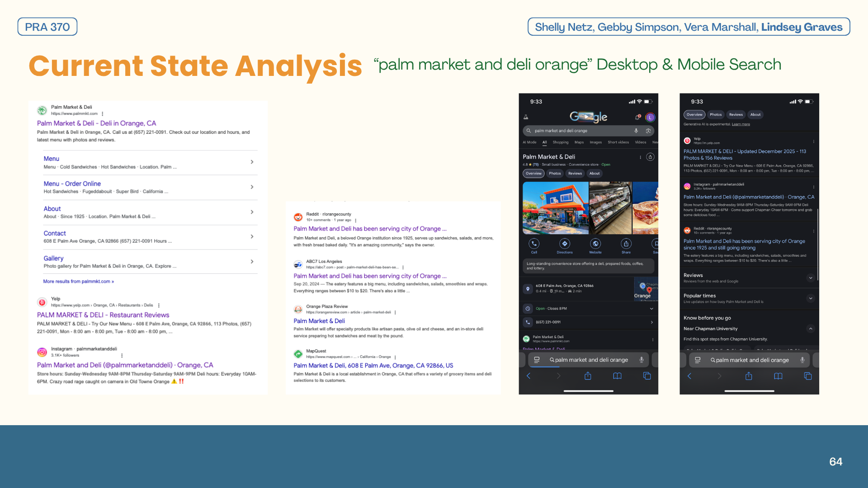Open the Orange map thumbnail

click(646, 289)
